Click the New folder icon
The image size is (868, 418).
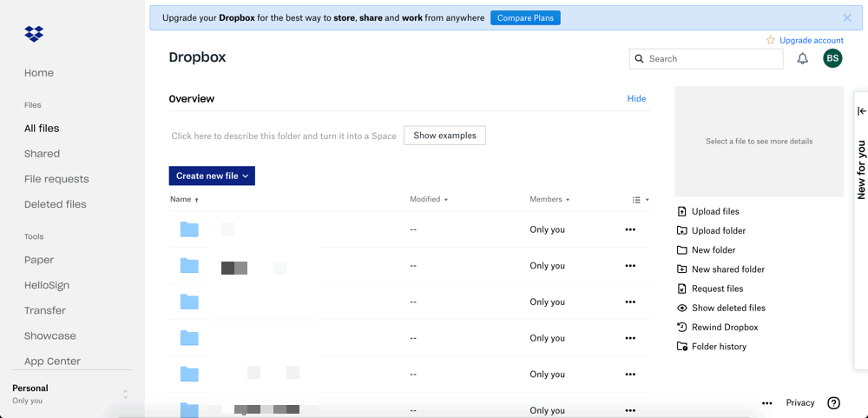click(x=682, y=250)
